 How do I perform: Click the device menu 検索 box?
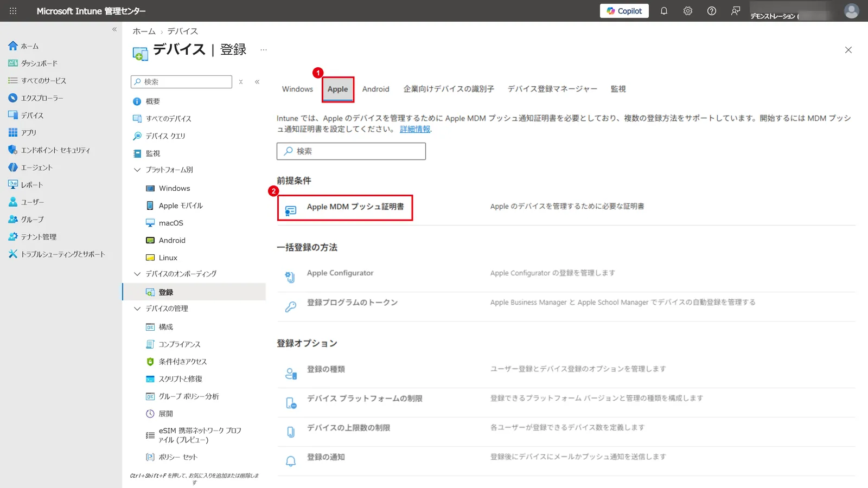tap(181, 82)
